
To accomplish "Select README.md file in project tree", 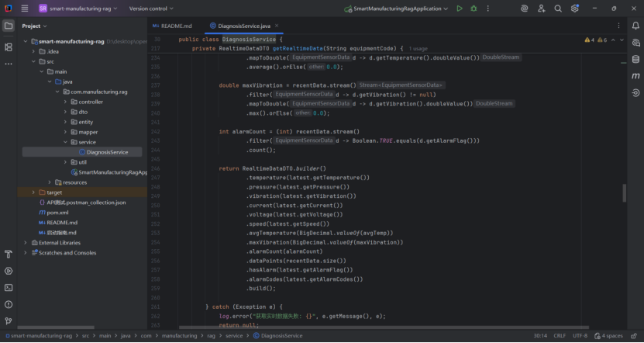I will [x=58, y=223].
